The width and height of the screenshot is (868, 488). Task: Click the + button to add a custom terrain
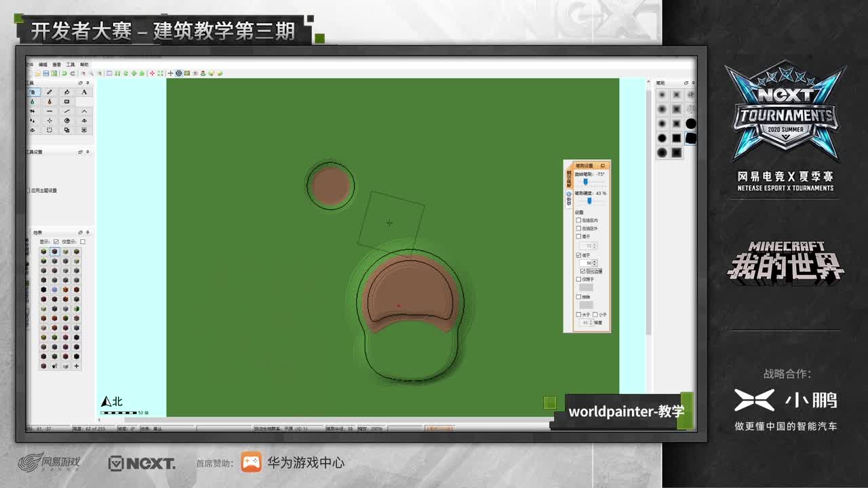[x=77, y=365]
